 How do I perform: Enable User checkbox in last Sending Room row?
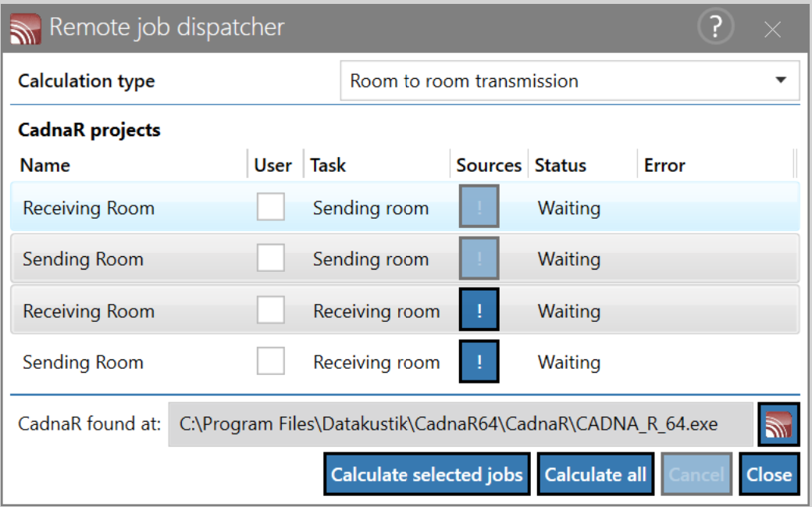point(270,361)
